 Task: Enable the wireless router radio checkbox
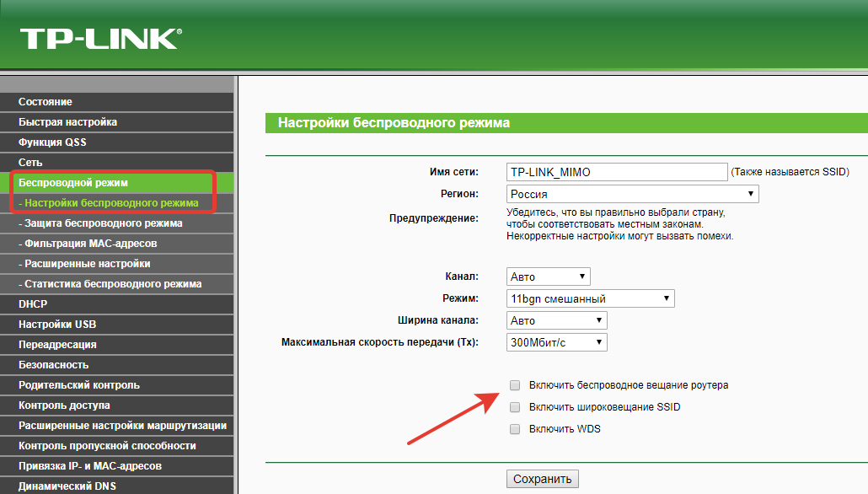[515, 385]
